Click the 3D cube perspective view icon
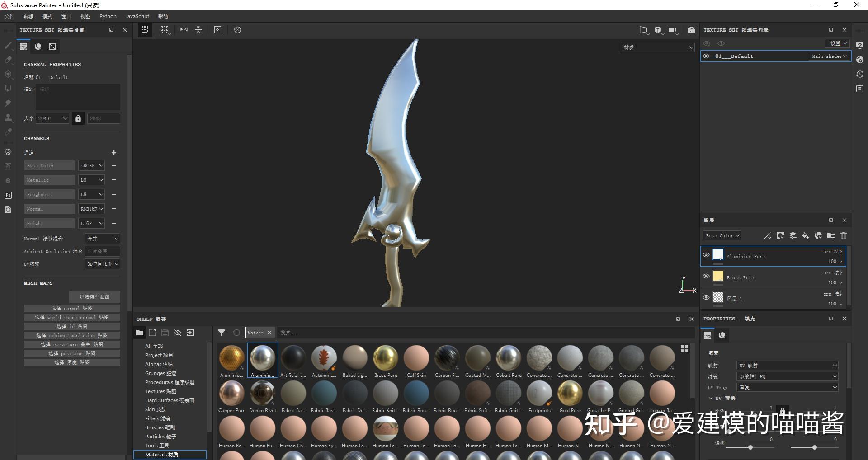 [658, 30]
